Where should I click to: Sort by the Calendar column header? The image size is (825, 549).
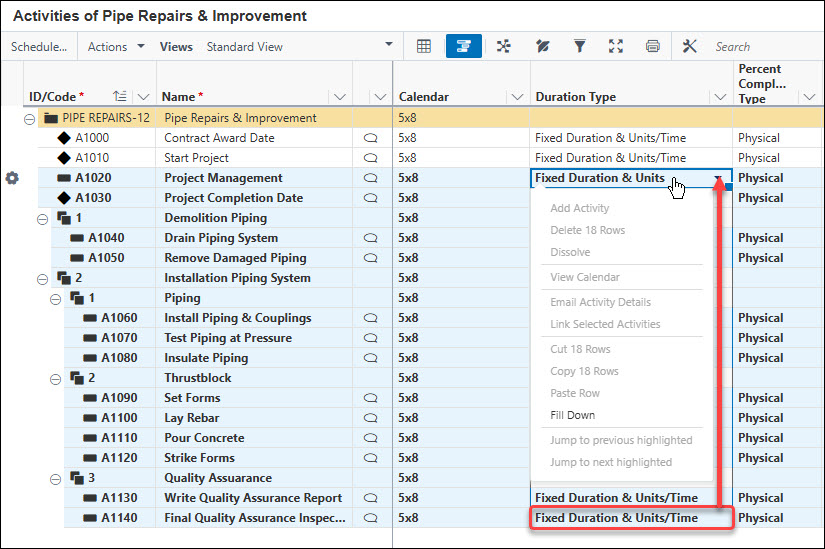tap(424, 97)
